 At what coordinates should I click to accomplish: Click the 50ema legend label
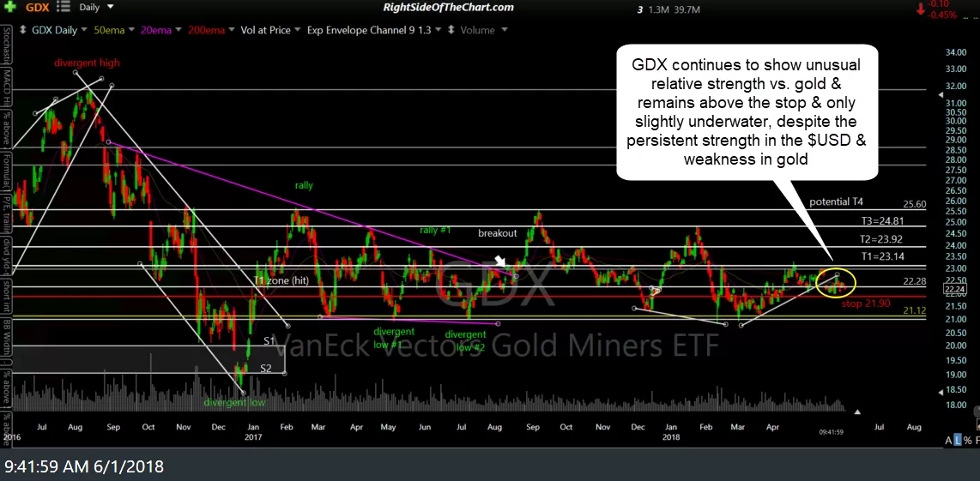[x=107, y=30]
